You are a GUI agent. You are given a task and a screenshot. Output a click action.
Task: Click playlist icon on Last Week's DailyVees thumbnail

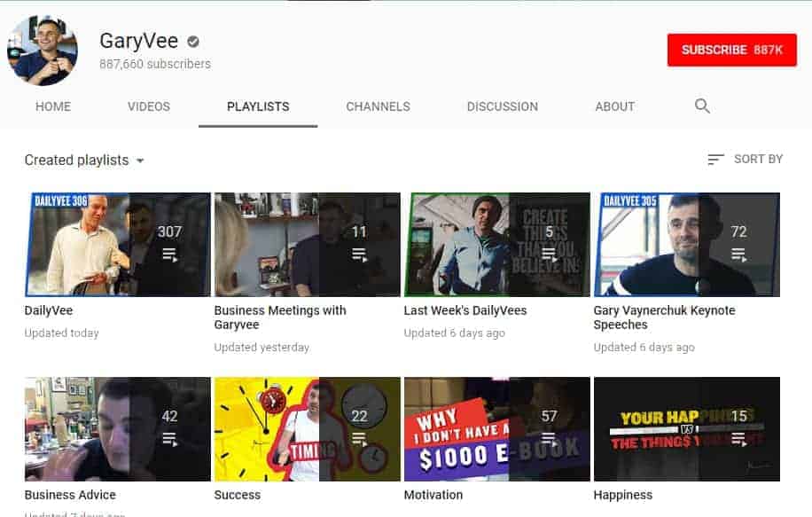pyautogui.click(x=549, y=255)
